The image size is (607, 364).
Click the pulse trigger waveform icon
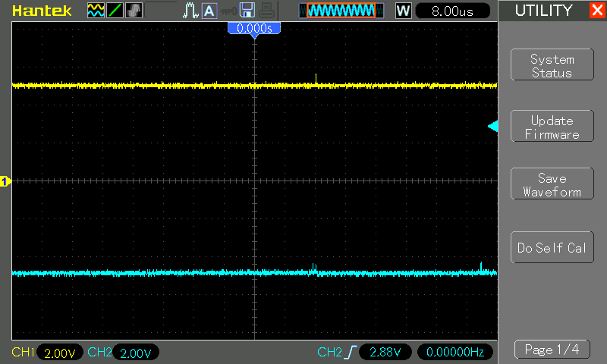click(190, 11)
